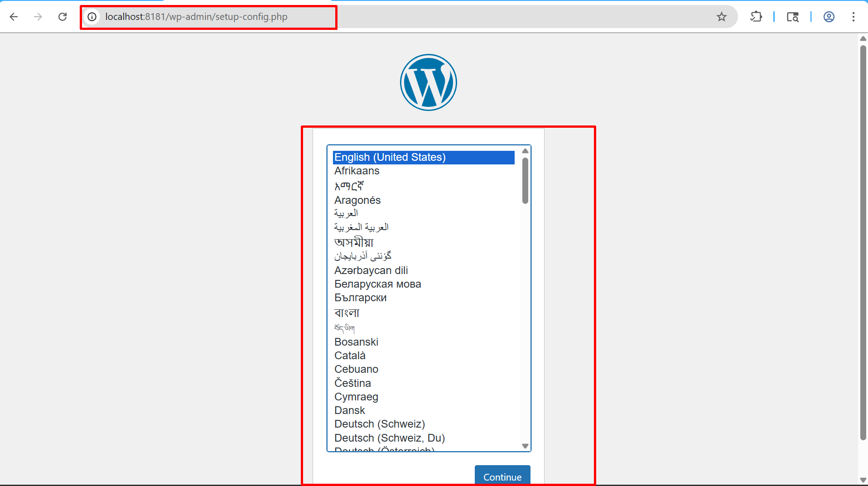Image resolution: width=868 pixels, height=486 pixels.
Task: Select Deutsch (Schweiz) language
Action: coord(424,424)
